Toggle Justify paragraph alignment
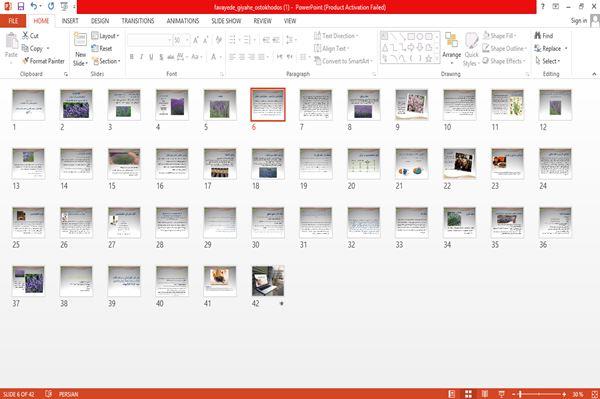This screenshot has height=399, width=600. (261, 57)
